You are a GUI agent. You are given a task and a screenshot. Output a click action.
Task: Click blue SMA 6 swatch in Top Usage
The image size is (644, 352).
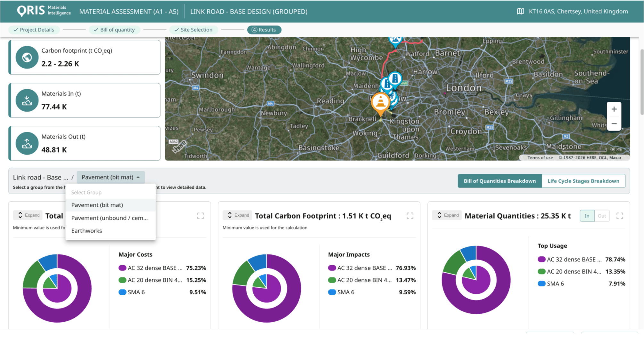(541, 284)
